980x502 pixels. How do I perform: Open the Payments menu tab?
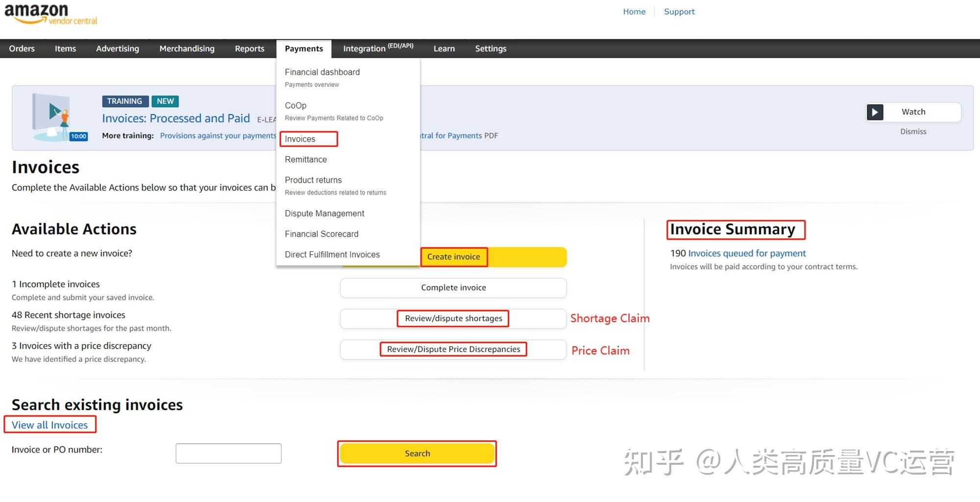[304, 48]
